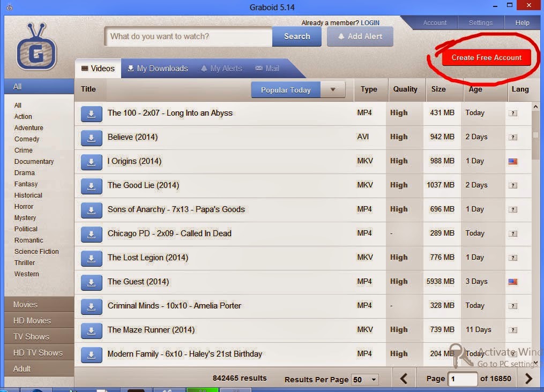Go to next results page arrow
This screenshot has width=544, height=392.
point(528,379)
